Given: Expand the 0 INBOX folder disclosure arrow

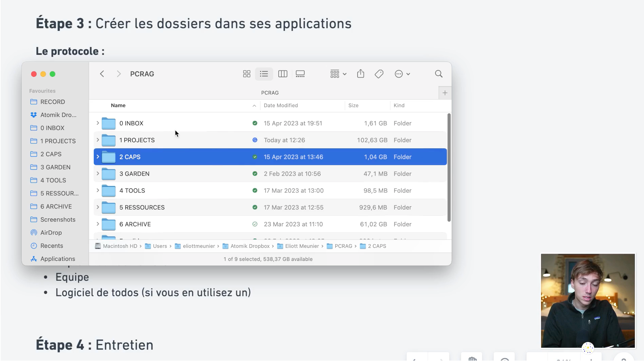Looking at the screenshot, I should click(x=98, y=123).
